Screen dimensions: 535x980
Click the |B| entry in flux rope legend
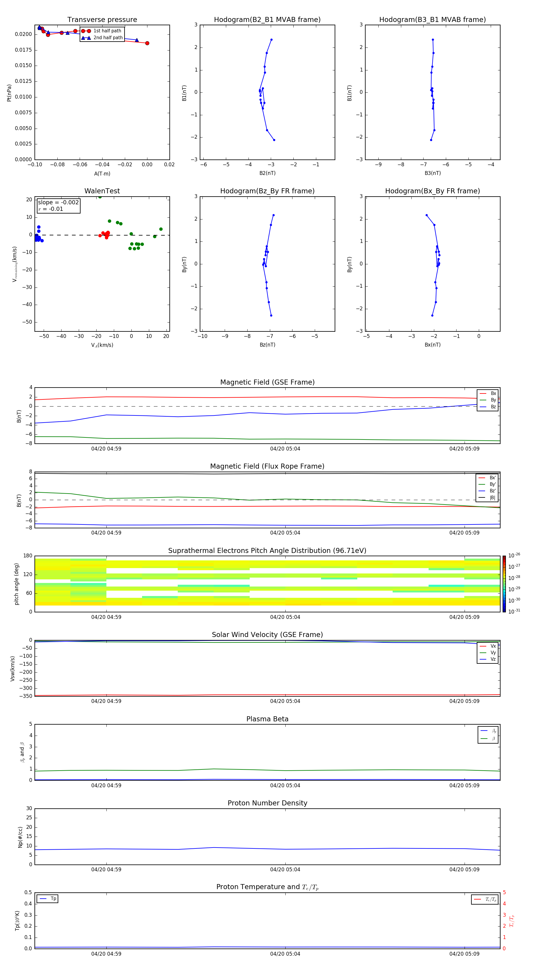tap(487, 498)
